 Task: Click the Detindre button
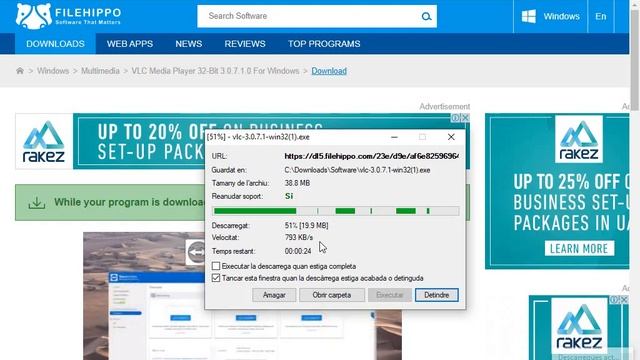pyautogui.click(x=437, y=295)
